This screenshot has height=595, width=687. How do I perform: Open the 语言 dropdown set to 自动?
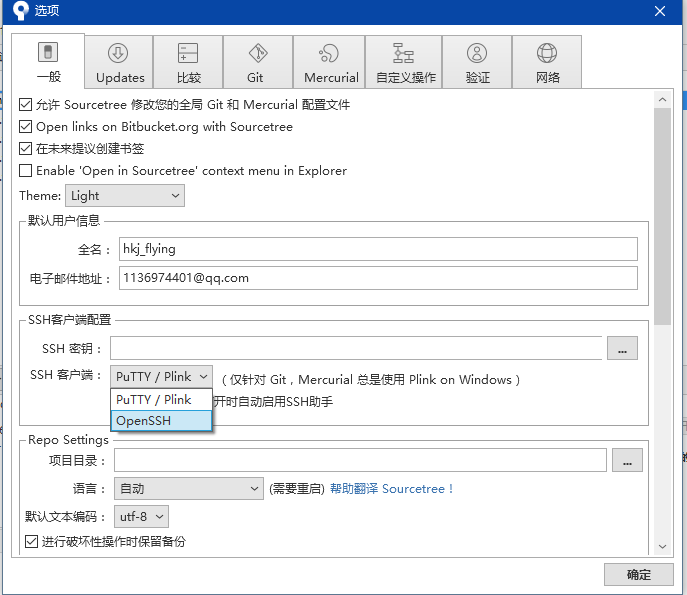coord(189,489)
